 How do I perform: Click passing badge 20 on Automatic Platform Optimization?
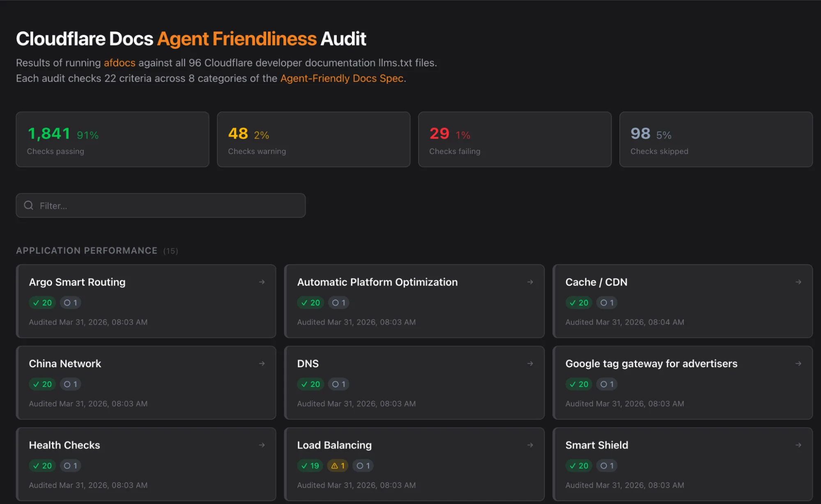(x=310, y=303)
